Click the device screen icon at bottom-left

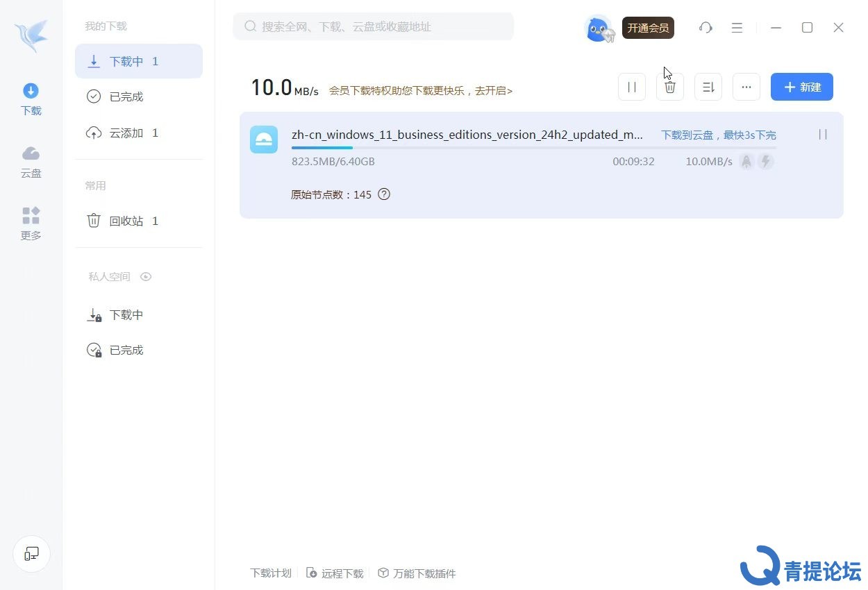pos(31,554)
